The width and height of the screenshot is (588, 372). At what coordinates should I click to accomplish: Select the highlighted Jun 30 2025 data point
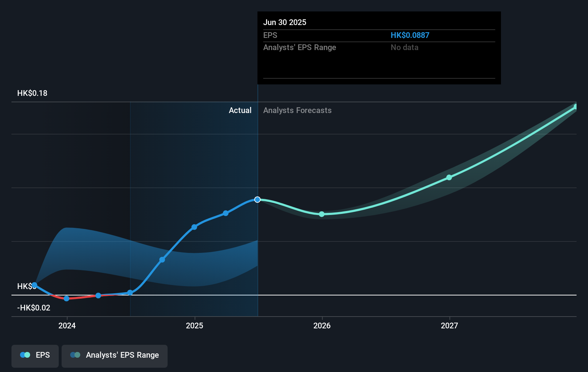(x=257, y=200)
